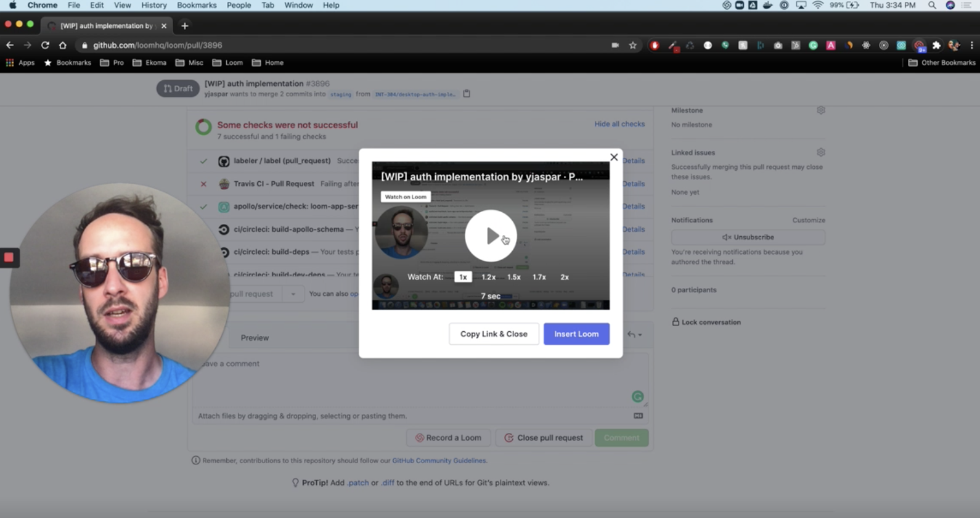Open the Loom bookmarks folder
Viewport: 980px width, 518px height.
click(227, 62)
